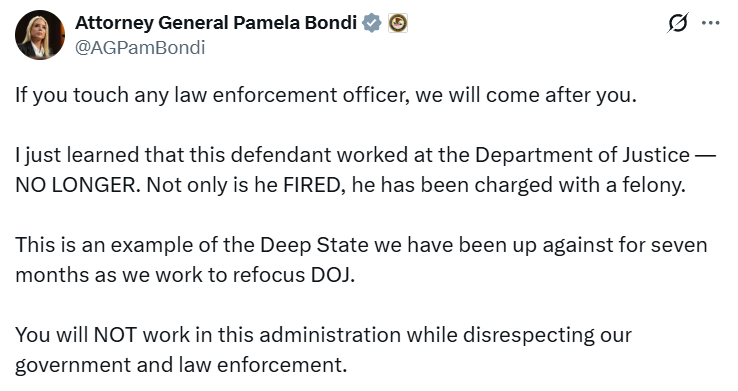Click the line "months as we work to refocus DOJ"
The height and width of the screenshot is (391, 738).
[x=185, y=275]
